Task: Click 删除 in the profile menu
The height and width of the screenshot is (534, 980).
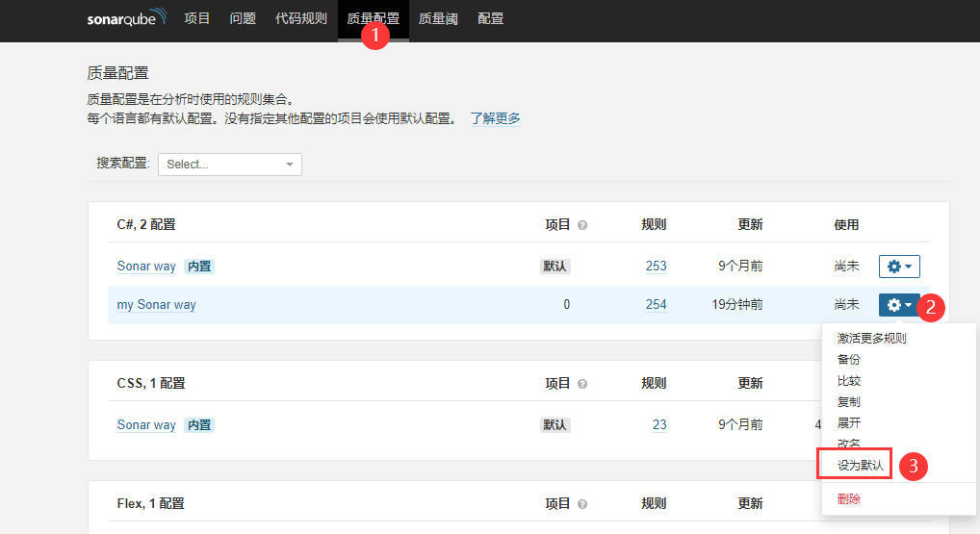Action: (848, 499)
